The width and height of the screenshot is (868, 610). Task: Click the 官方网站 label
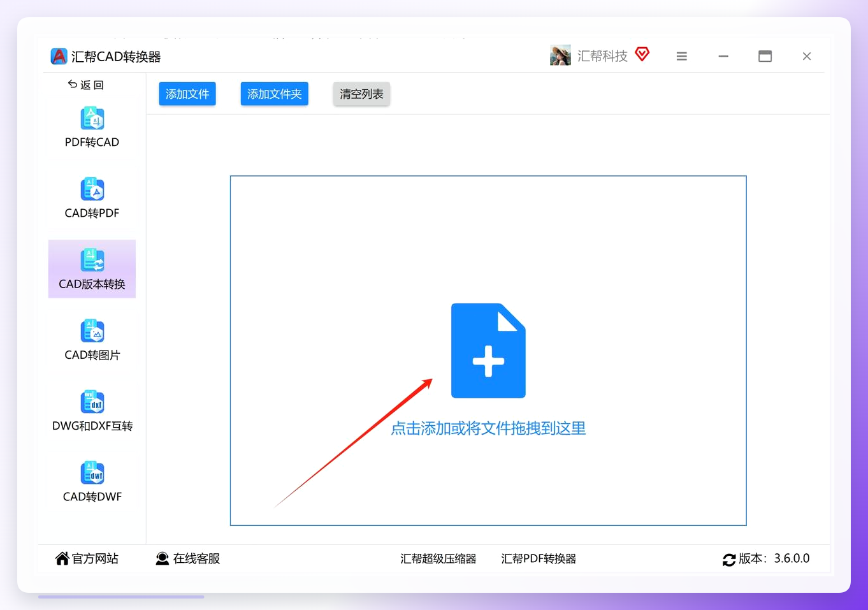(x=95, y=558)
